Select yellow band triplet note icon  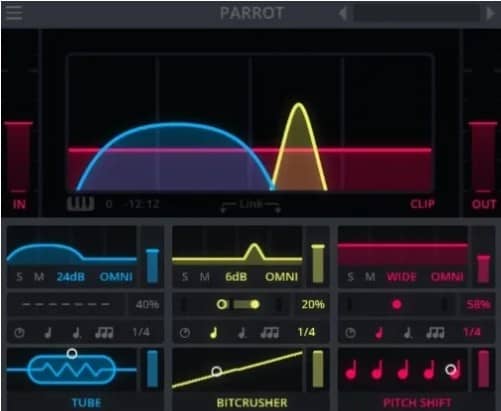270,333
